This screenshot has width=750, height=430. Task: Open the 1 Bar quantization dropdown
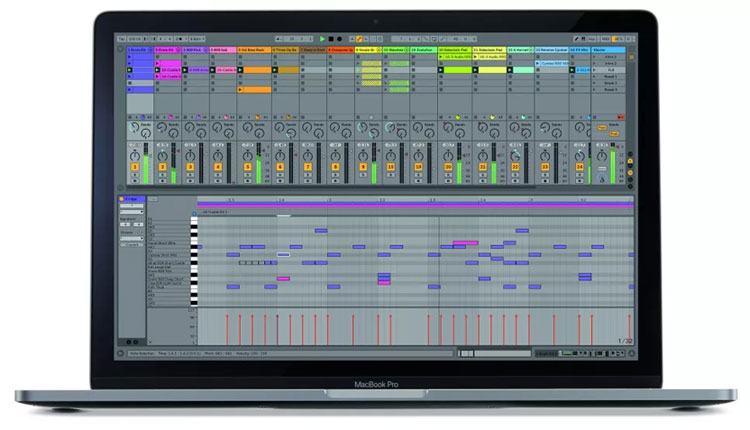197,39
